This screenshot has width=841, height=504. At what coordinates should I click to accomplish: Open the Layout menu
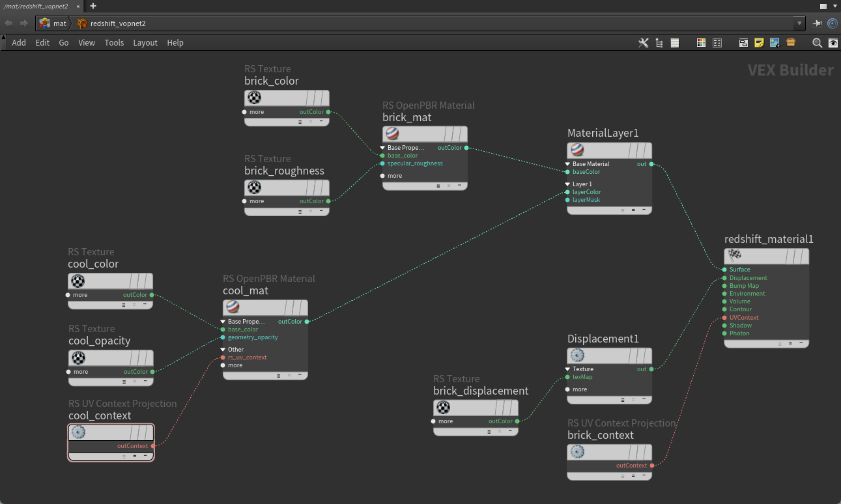tap(145, 43)
